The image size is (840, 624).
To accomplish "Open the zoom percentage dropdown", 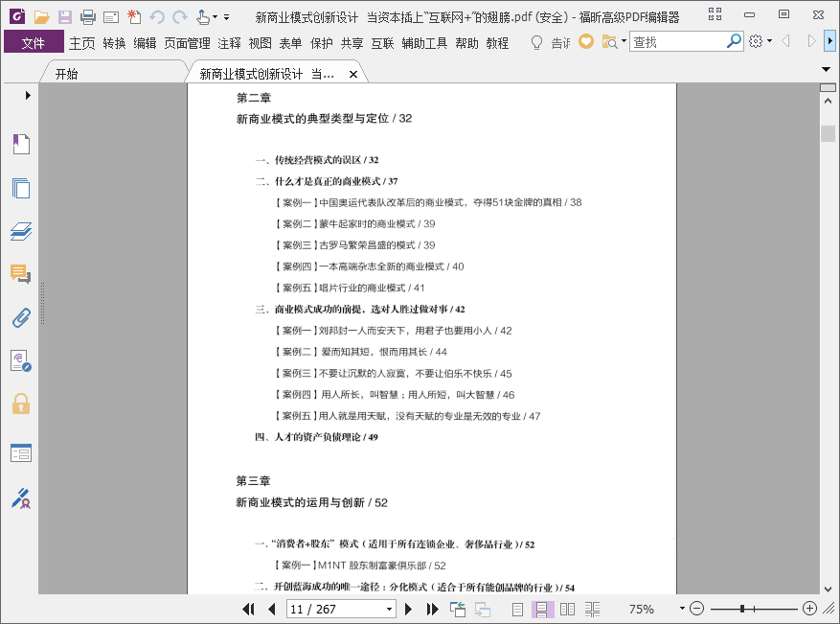I will click(x=682, y=609).
